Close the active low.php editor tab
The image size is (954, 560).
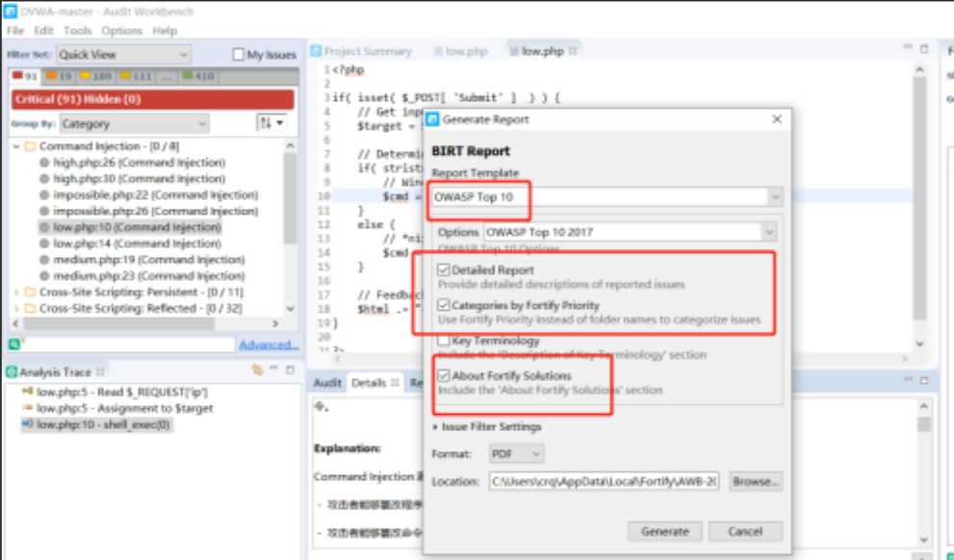click(x=573, y=51)
